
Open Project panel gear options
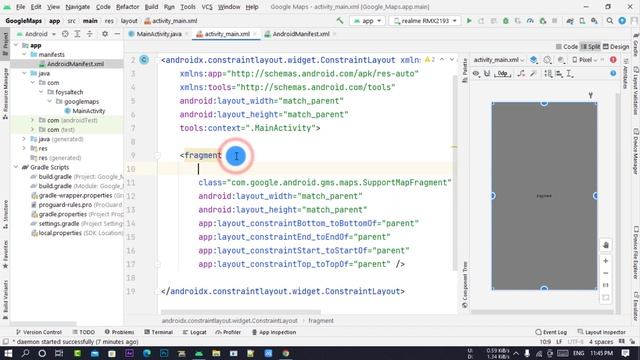click(105, 34)
